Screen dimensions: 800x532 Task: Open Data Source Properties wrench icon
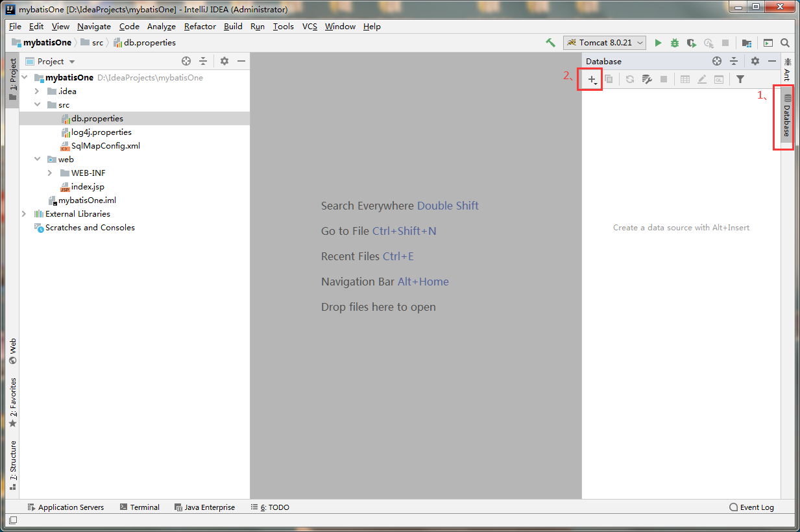coord(647,79)
